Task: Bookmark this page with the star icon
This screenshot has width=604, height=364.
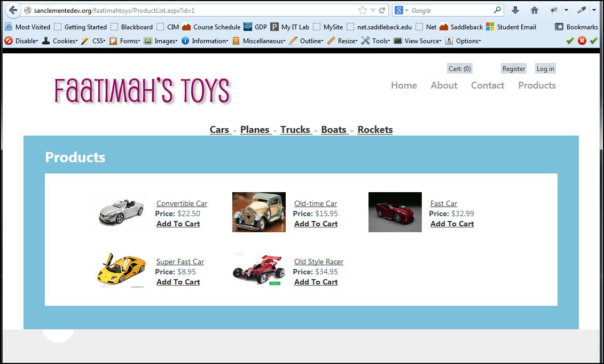Action: coord(363,10)
